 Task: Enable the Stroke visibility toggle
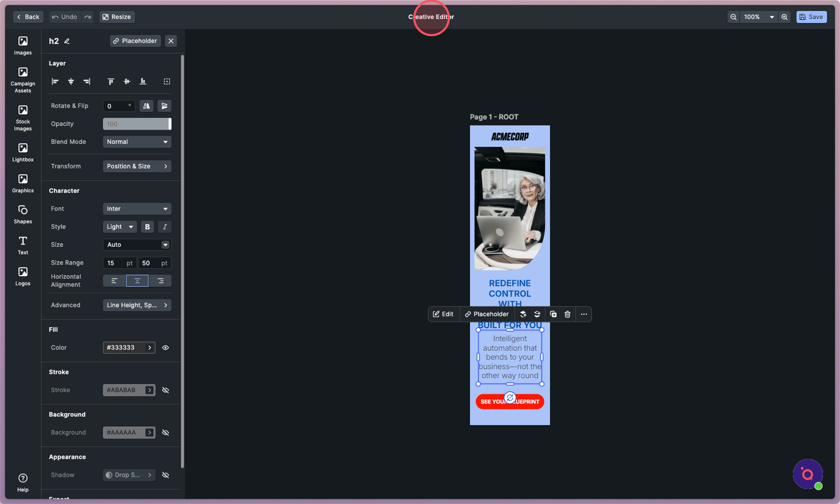click(x=165, y=390)
